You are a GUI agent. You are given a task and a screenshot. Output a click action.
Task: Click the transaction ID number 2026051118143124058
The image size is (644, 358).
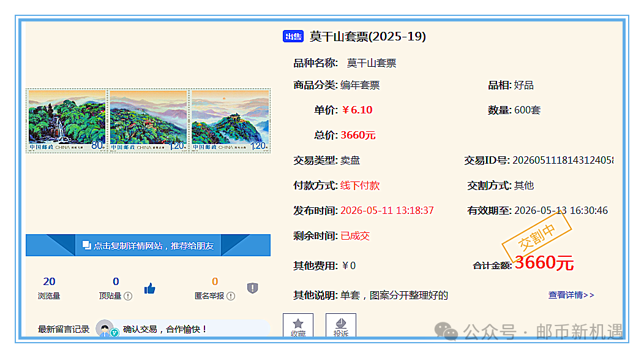click(563, 160)
